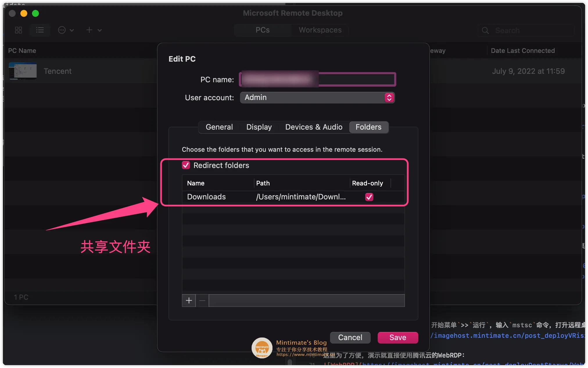Click the search magnifier icon
The width and height of the screenshot is (588, 368).
(485, 30)
